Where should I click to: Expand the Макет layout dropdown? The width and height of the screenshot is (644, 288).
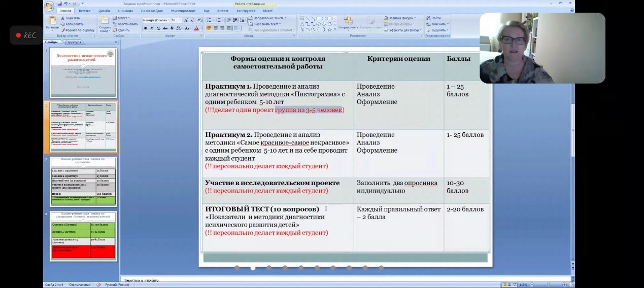coord(123,18)
